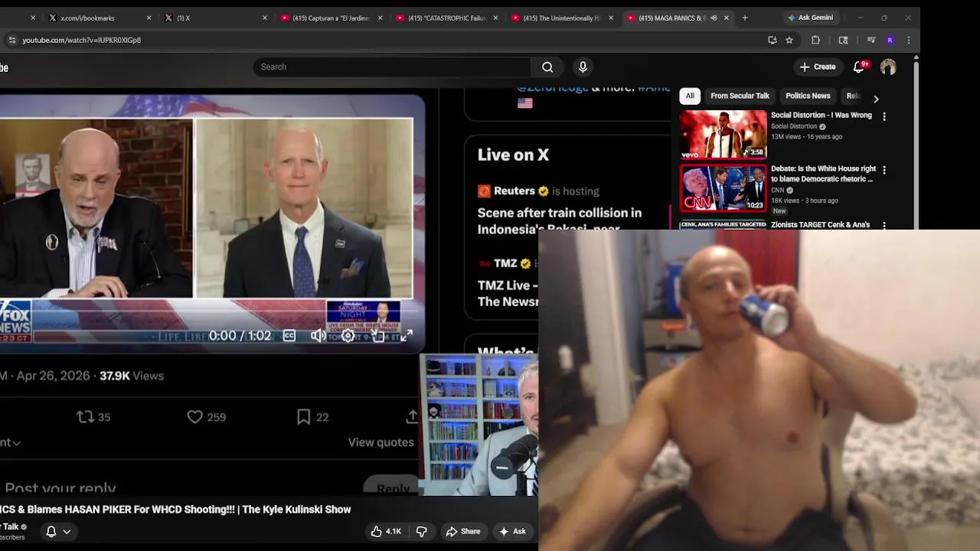Screen dimensions: 980x551
Task: Open Social Distortion I Was Wrong thumbnail
Action: (x=724, y=134)
